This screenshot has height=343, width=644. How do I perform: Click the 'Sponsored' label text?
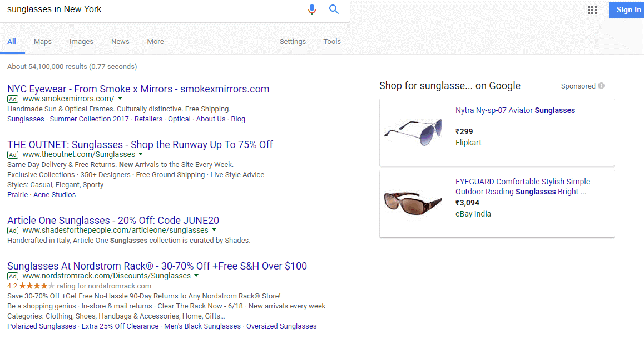pyautogui.click(x=578, y=86)
